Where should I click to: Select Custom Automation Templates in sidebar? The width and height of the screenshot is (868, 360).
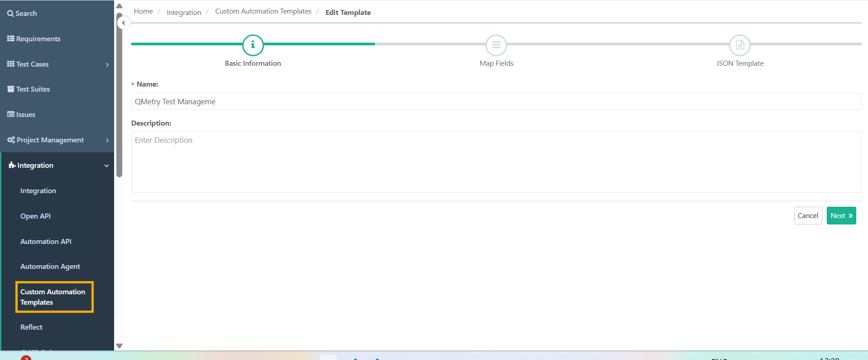point(53,297)
